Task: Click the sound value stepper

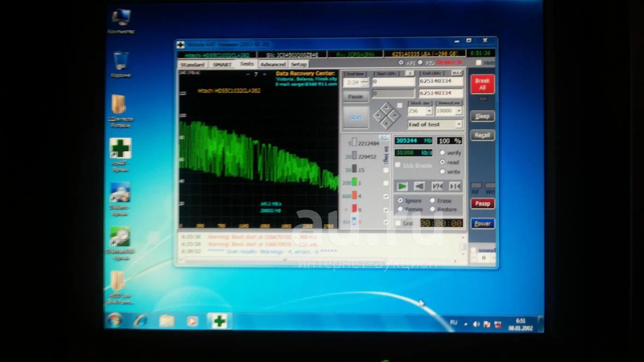Action: click(483, 258)
